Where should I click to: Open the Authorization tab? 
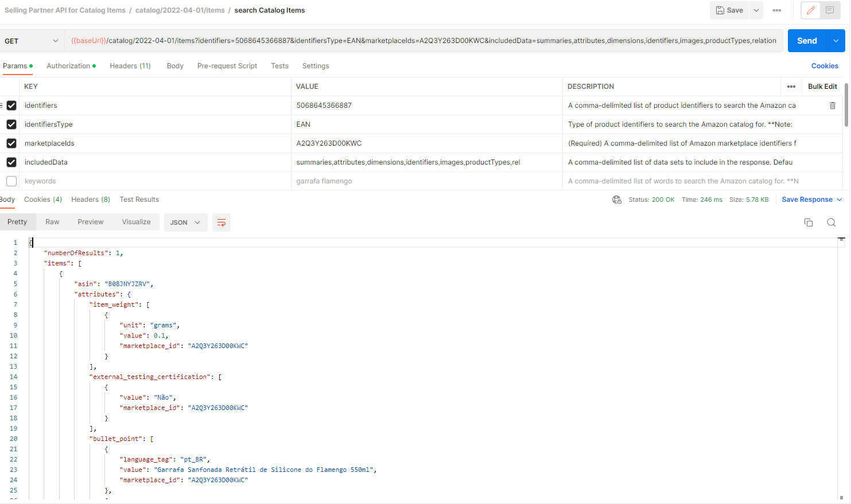(x=71, y=66)
